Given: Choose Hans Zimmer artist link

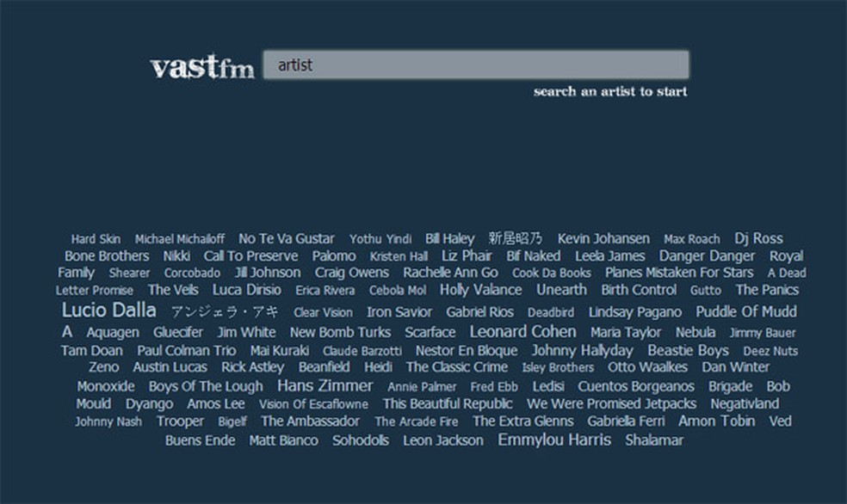Looking at the screenshot, I should (x=325, y=386).
